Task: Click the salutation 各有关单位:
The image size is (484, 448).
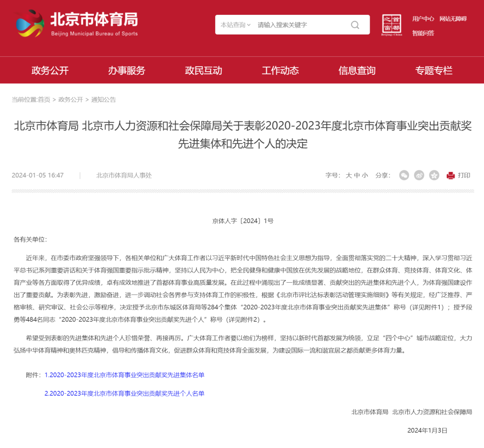Action: [30, 239]
